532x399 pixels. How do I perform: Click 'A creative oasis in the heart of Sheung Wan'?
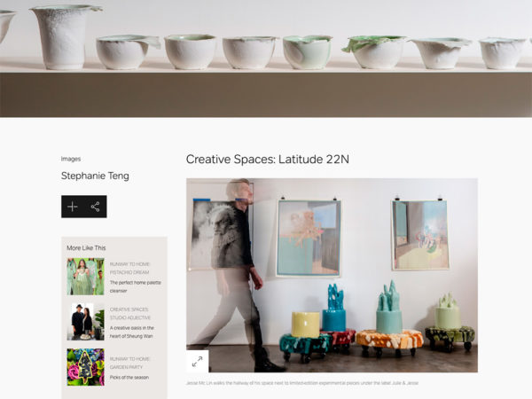131,332
